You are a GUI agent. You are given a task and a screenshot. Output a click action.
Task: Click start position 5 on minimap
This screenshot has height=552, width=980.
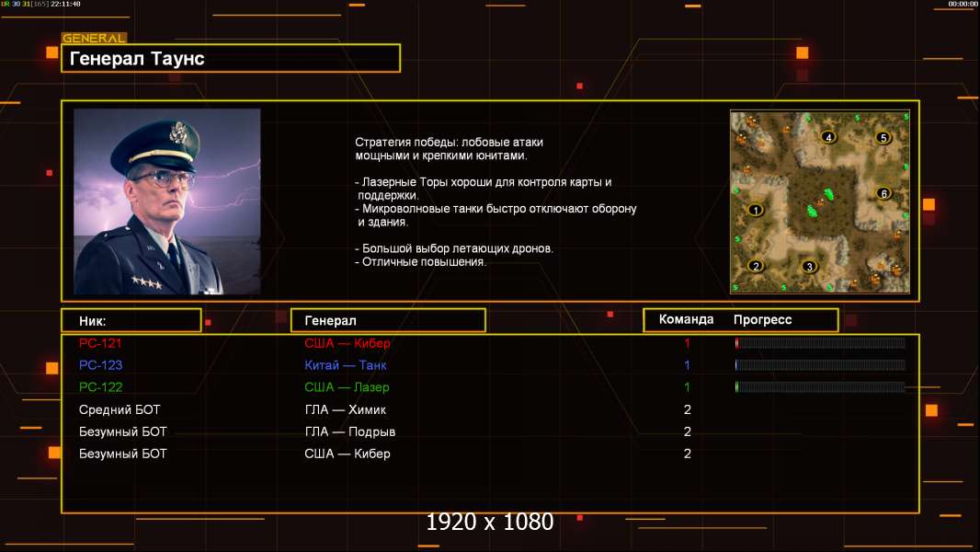pyautogui.click(x=883, y=137)
